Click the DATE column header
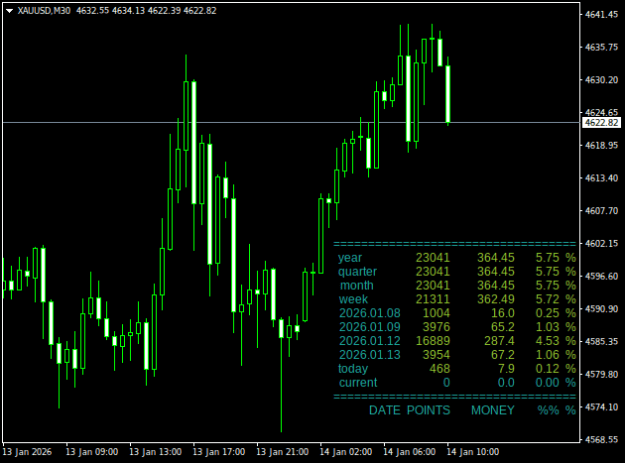The width and height of the screenshot is (625, 463). pyautogui.click(x=384, y=410)
